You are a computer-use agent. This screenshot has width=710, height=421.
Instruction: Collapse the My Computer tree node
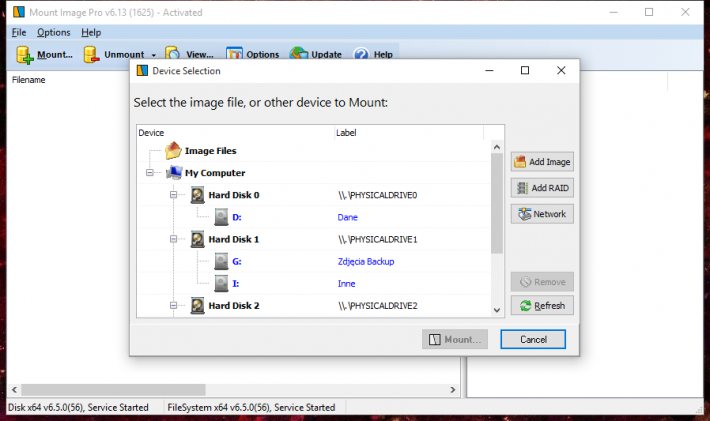click(150, 172)
